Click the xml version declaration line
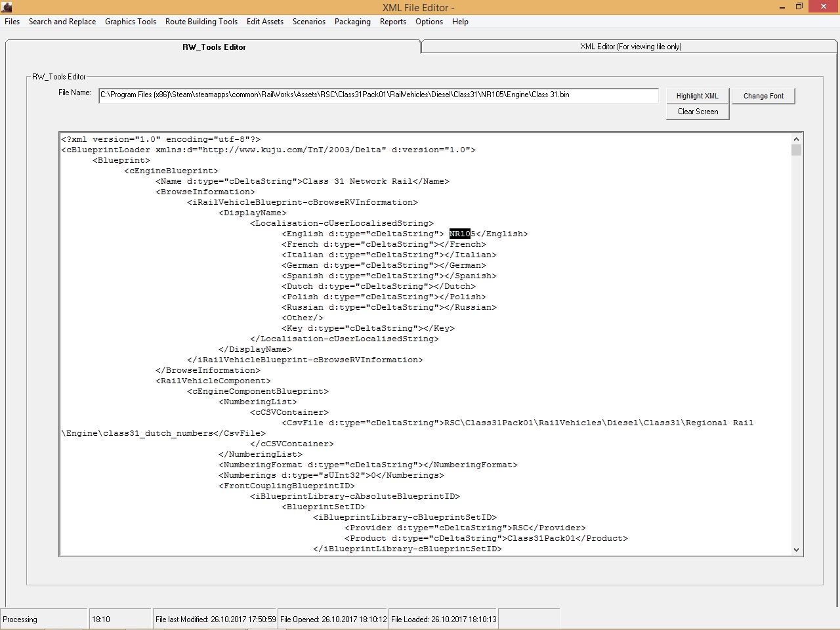840x630 pixels. 161,139
